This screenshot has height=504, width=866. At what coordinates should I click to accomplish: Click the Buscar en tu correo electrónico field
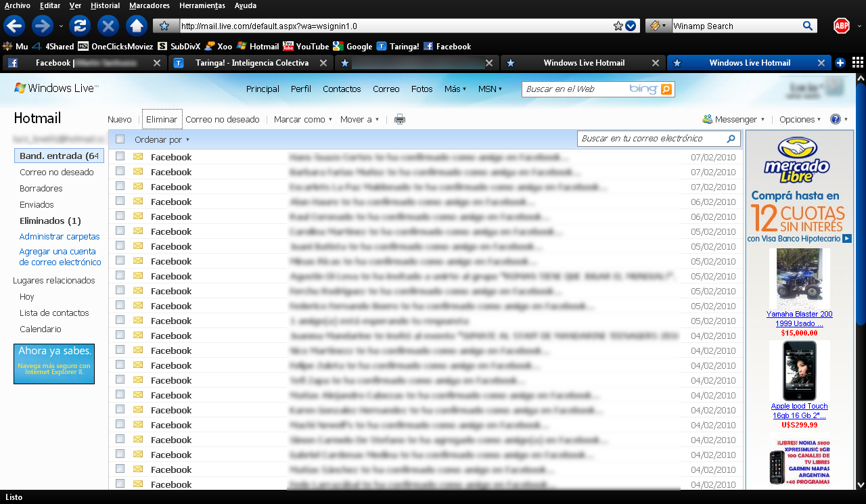[x=652, y=139]
